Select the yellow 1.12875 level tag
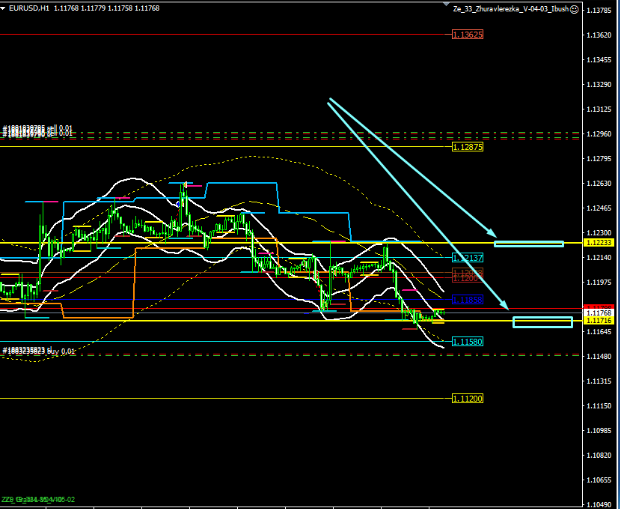Viewport: 620px width, 509px height. pyautogui.click(x=467, y=147)
